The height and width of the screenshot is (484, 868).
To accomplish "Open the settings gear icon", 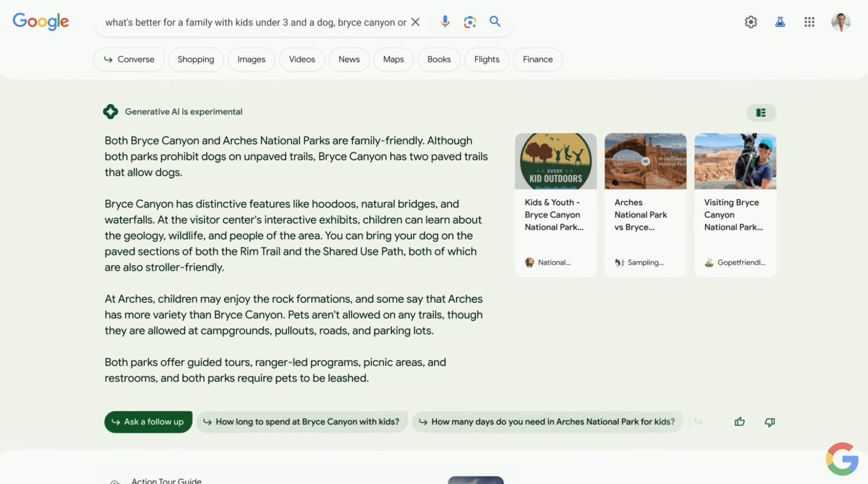I will coord(751,22).
